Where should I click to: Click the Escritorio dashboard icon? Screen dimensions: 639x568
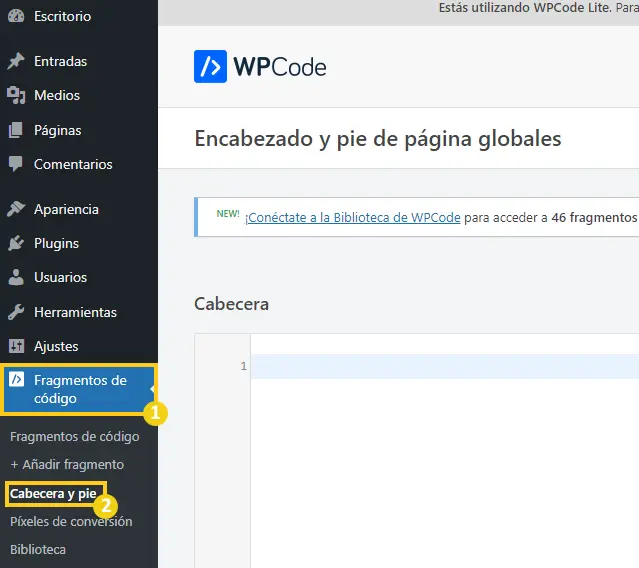pyautogui.click(x=16, y=16)
